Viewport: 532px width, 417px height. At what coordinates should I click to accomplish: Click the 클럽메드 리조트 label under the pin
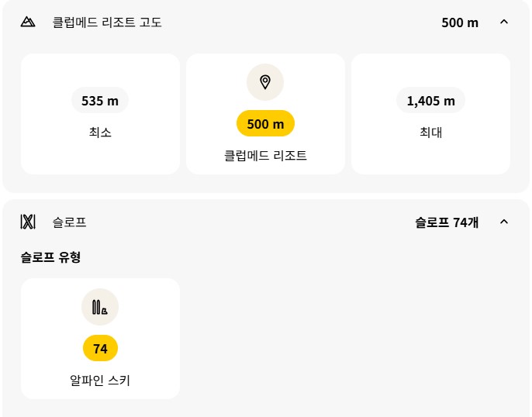[x=265, y=156]
